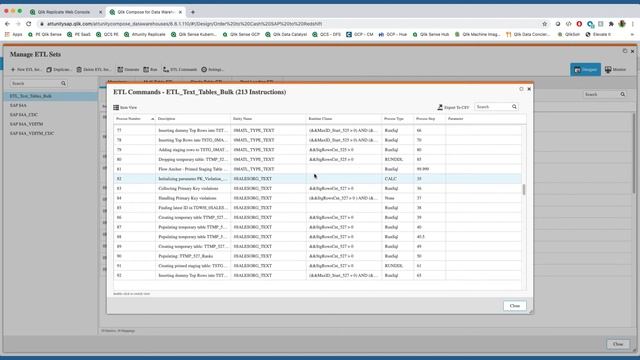The width and height of the screenshot is (640, 360).
Task: Select row 83 Collecting Primary Key violations
Action: 318,189
